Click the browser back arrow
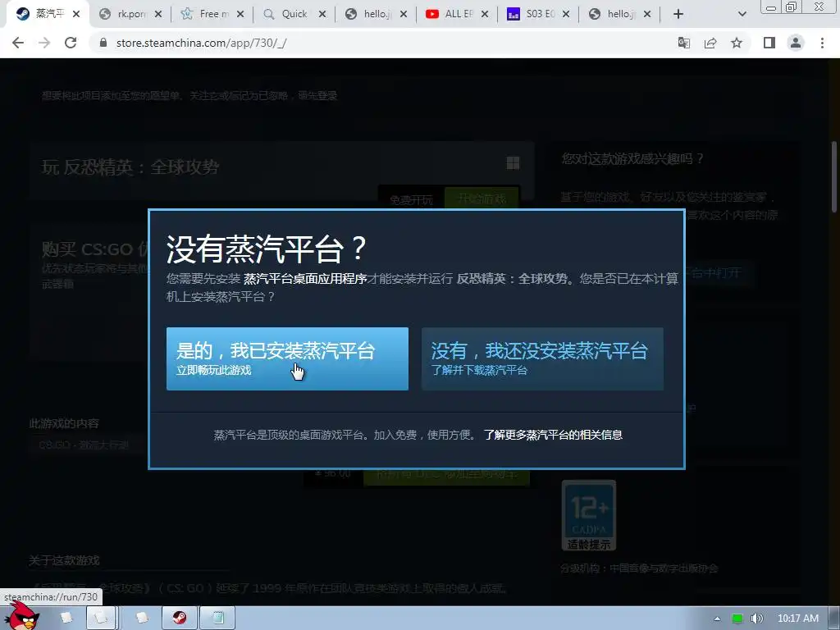The image size is (840, 630). [18, 43]
